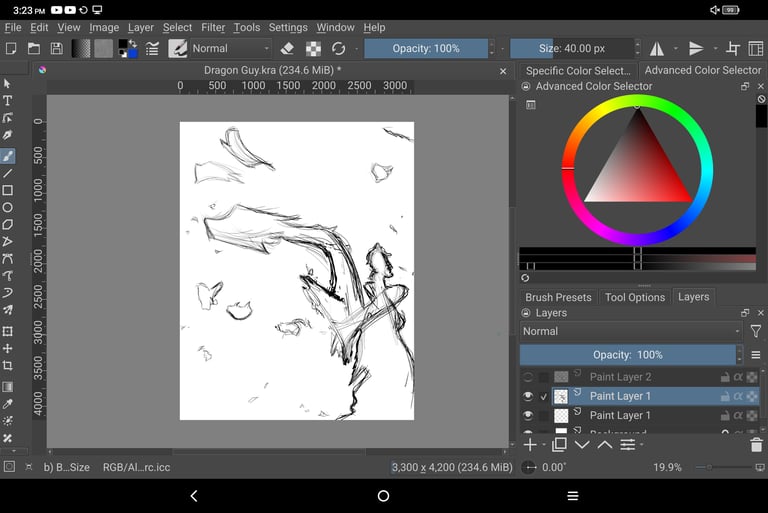This screenshot has width=768, height=513.
Task: Toggle the lock on Paint Layer 2
Action: pyautogui.click(x=725, y=377)
